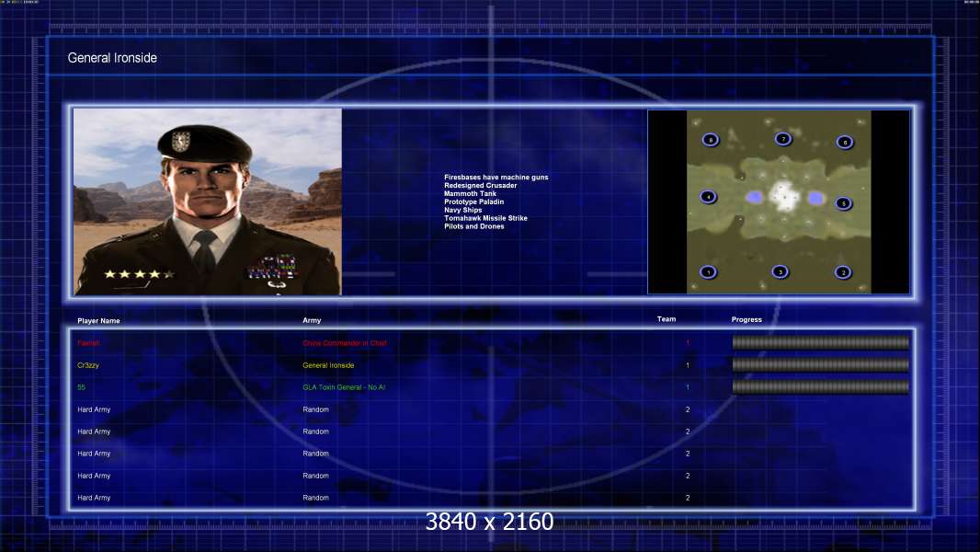Click player name "55"
980x552 pixels.
click(x=81, y=387)
